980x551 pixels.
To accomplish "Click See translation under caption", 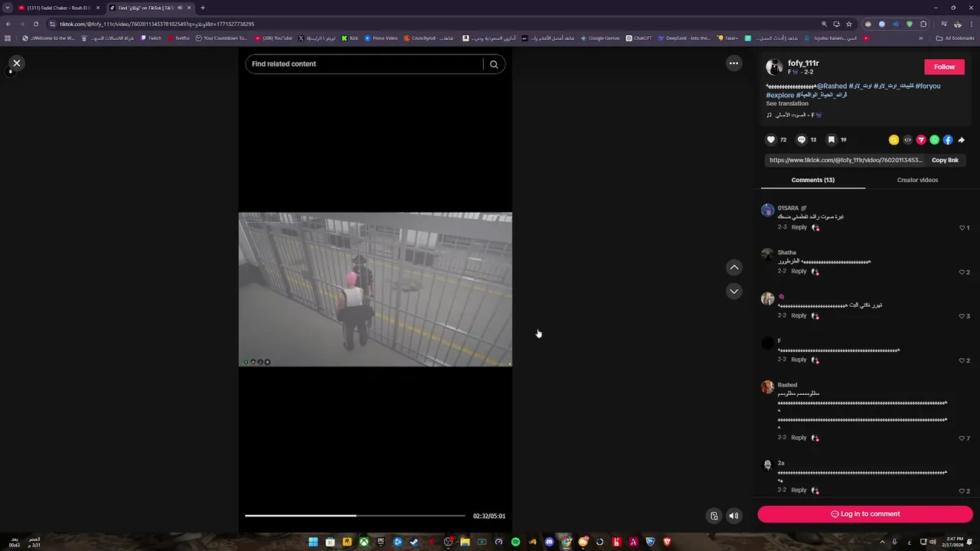I will 787,103.
